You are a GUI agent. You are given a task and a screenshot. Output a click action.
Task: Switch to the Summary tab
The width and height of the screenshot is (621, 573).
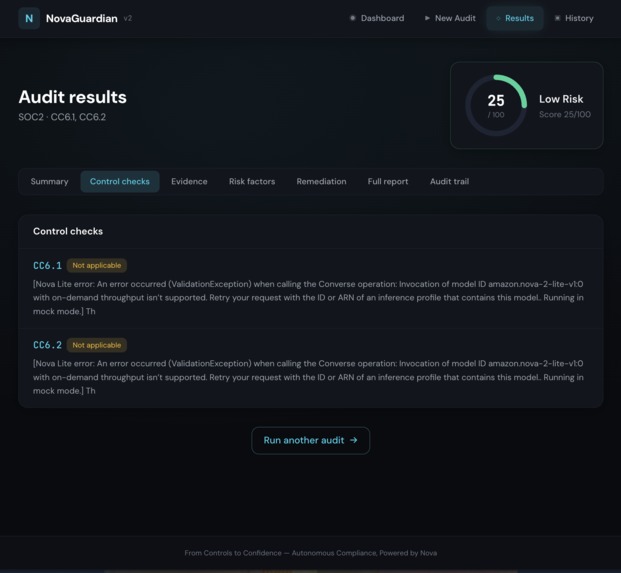pos(50,181)
